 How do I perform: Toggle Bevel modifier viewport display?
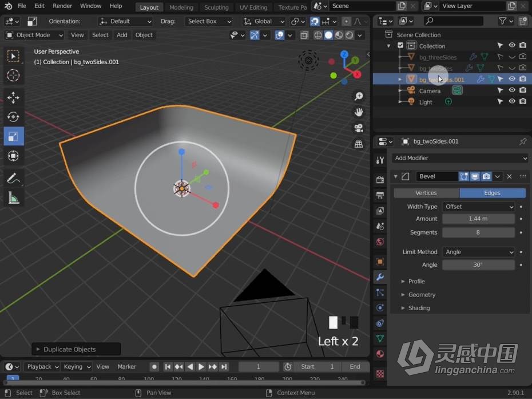[475, 176]
